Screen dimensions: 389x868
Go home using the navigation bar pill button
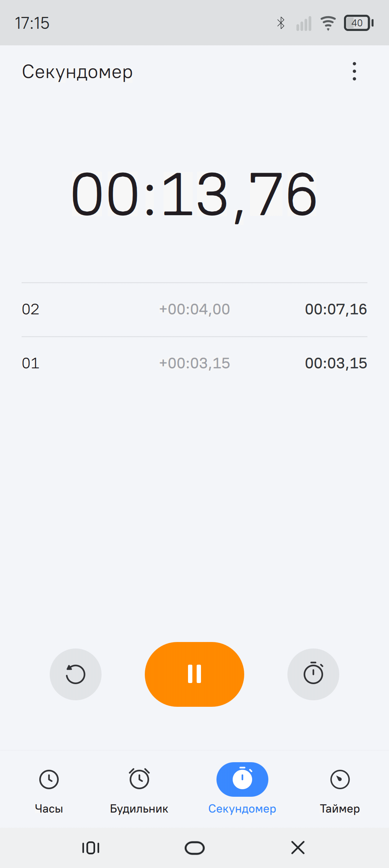(x=194, y=848)
